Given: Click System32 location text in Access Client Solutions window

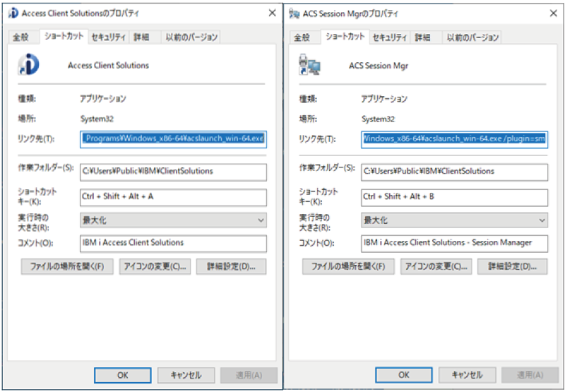Looking at the screenshot, I should (x=97, y=119).
